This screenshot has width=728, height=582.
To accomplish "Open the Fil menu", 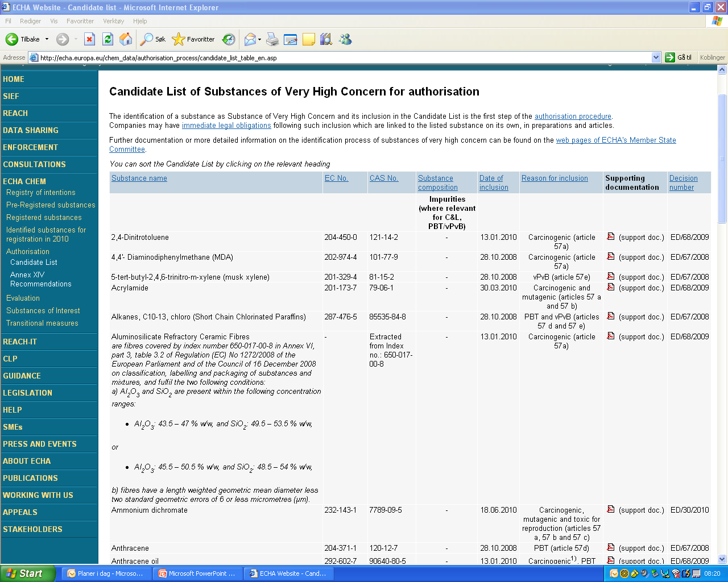I will click(9, 21).
